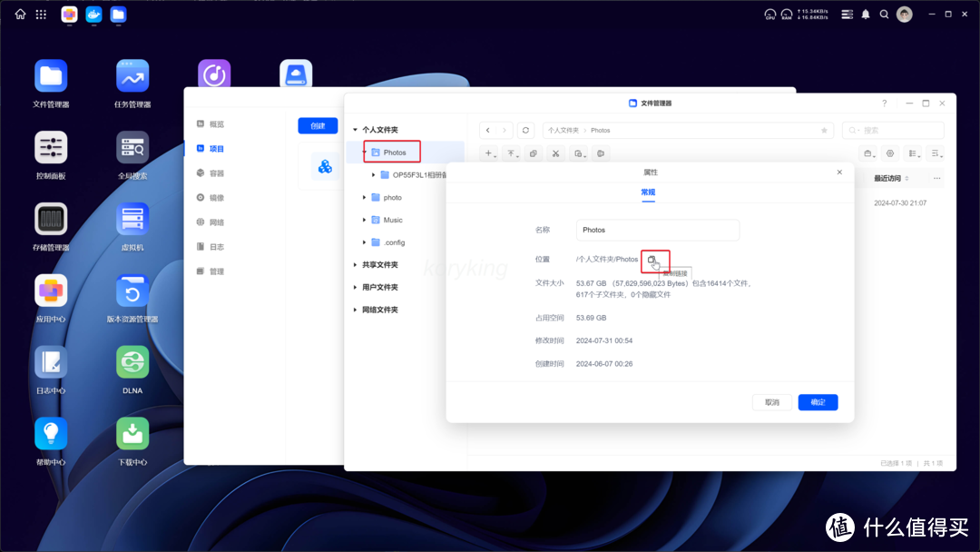Screen dimensions: 980x552
Task: Open the new item (+) dropdown in the toolbar
Action: (489, 153)
